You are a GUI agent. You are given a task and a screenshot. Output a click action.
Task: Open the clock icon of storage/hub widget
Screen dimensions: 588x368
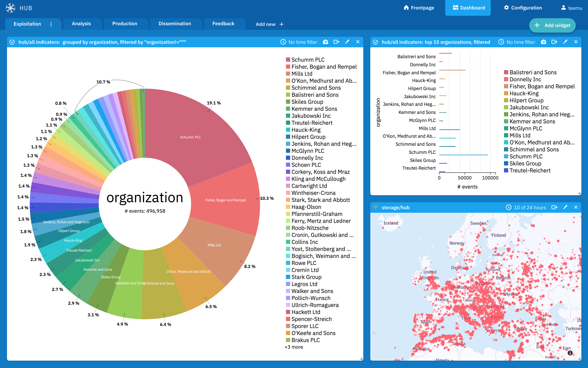(509, 207)
